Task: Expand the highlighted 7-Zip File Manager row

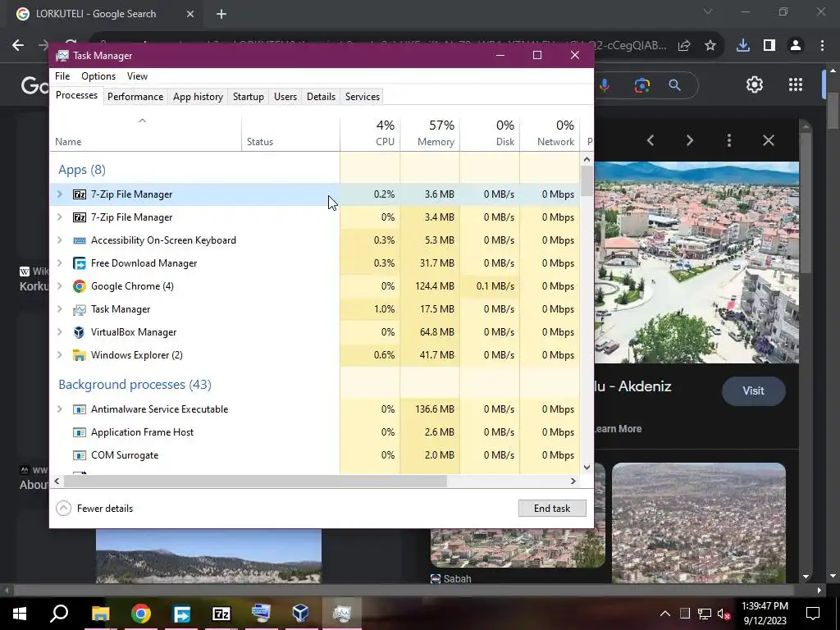Action: tap(59, 194)
